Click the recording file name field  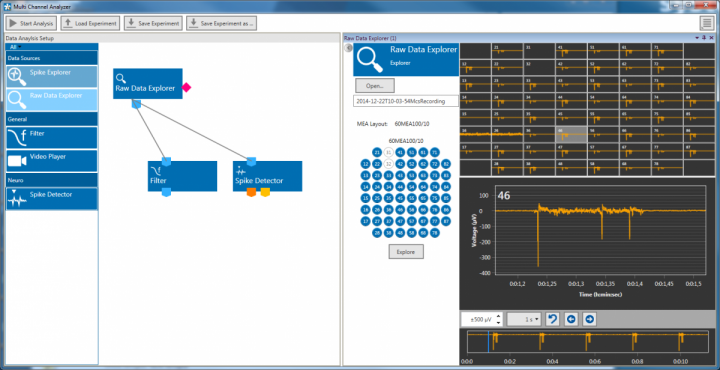coord(405,101)
